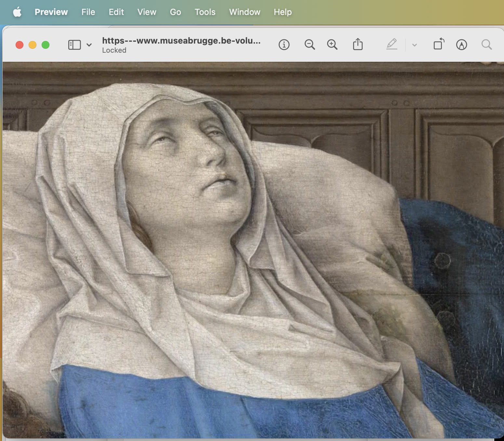Open the Edit menu
Viewport: 504px width, 441px height.
(x=116, y=12)
